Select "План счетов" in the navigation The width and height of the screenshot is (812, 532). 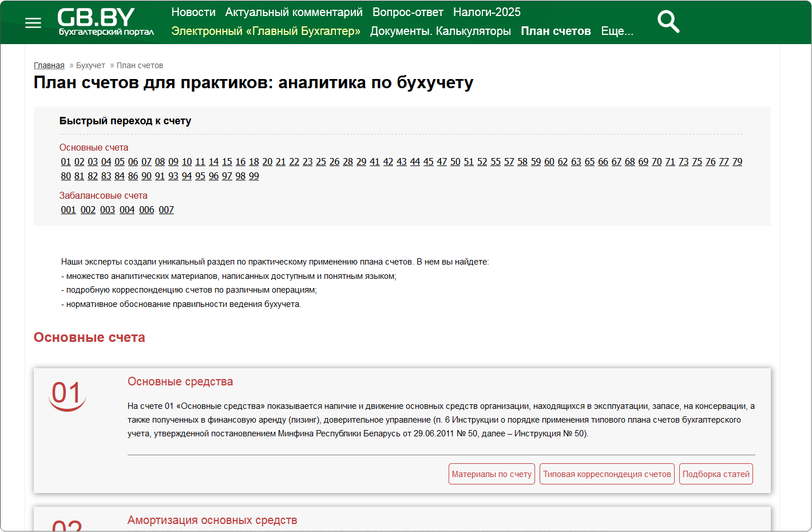[x=556, y=31]
